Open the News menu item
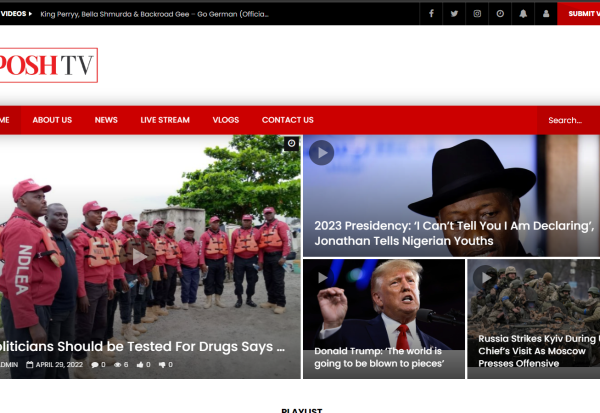Viewport: 600px width, 413px height. [106, 120]
